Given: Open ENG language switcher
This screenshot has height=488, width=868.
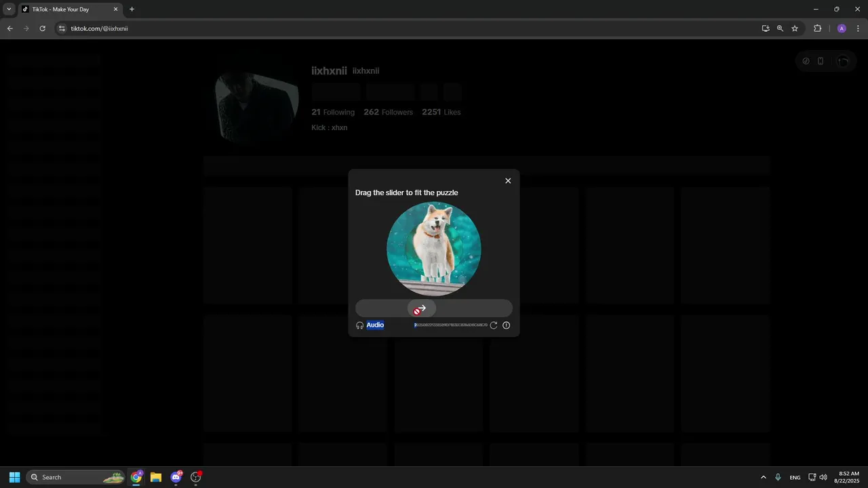Looking at the screenshot, I should [x=795, y=477].
